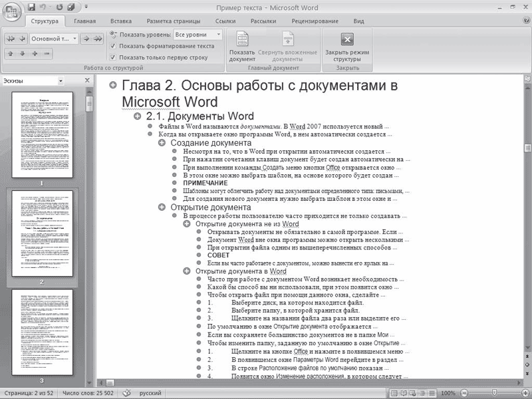
Task: Open the Показать уровень Все уровни dropdown
Action: coord(198,35)
